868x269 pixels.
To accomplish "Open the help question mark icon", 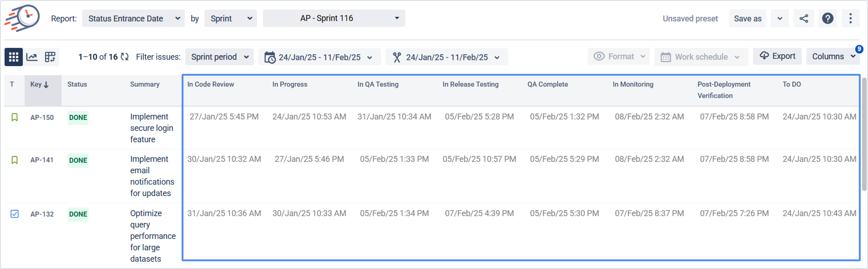I will [828, 18].
